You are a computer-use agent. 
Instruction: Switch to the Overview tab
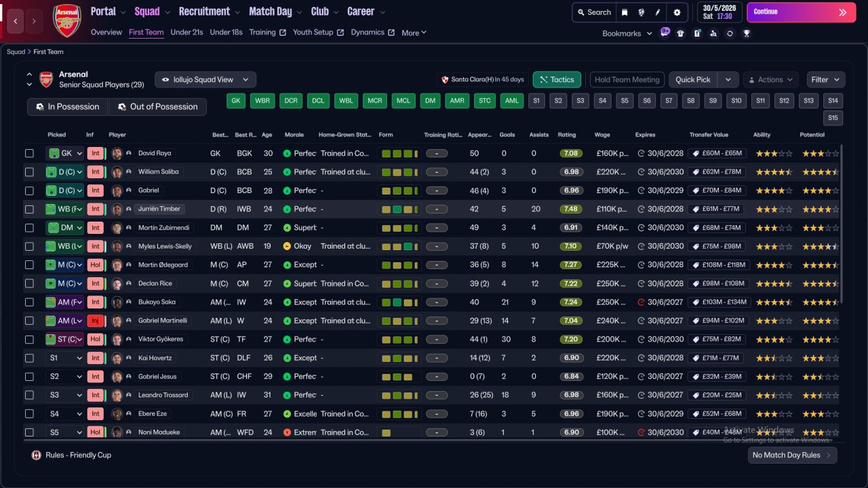[106, 33]
